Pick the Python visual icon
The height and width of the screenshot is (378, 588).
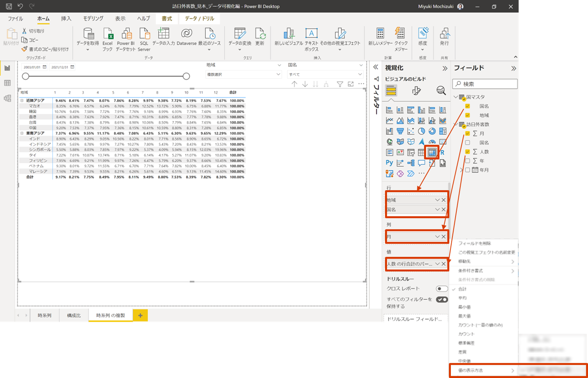(389, 163)
